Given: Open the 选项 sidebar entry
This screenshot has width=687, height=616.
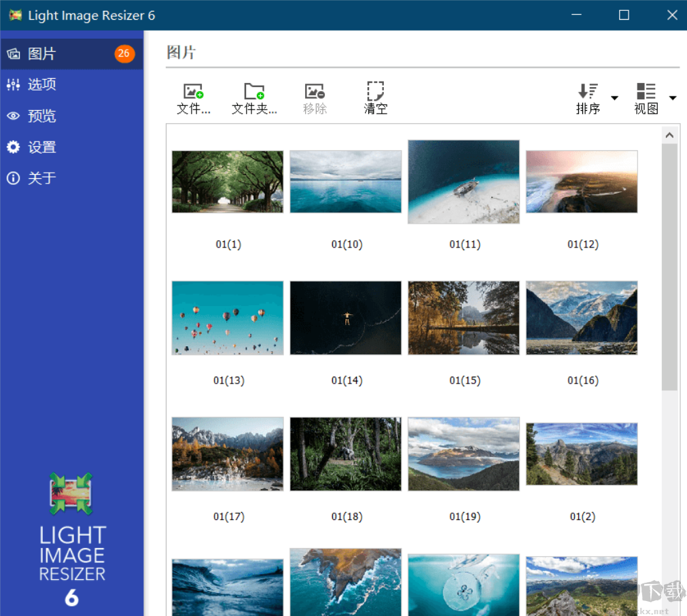Looking at the screenshot, I should pos(41,84).
